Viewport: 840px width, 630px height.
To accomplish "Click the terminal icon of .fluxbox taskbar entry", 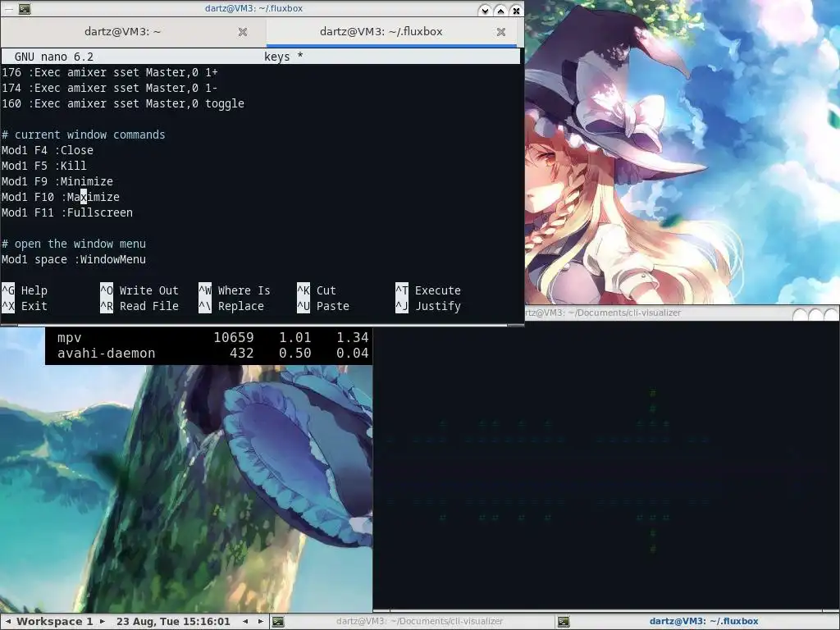I will 564,622.
